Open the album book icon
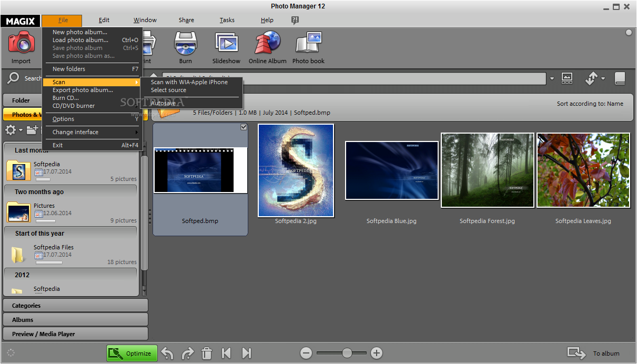This screenshot has height=364, width=637. click(x=620, y=78)
